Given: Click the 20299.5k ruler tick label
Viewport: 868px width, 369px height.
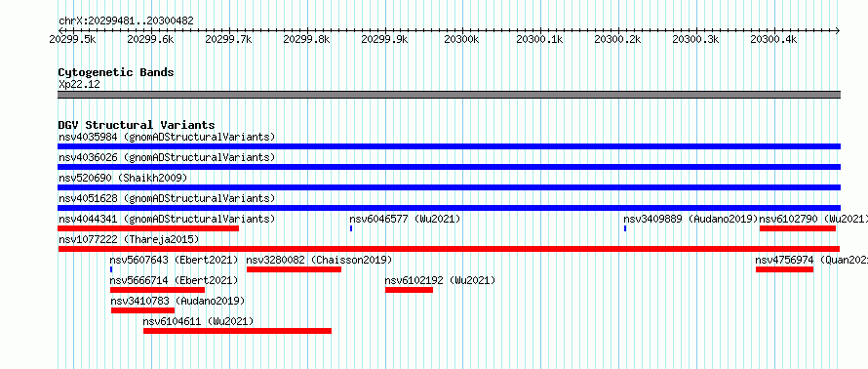Looking at the screenshot, I should pos(72,39).
